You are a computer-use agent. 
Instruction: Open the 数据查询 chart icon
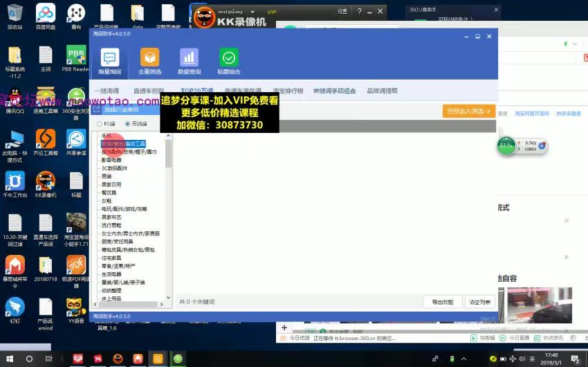pyautogui.click(x=189, y=57)
